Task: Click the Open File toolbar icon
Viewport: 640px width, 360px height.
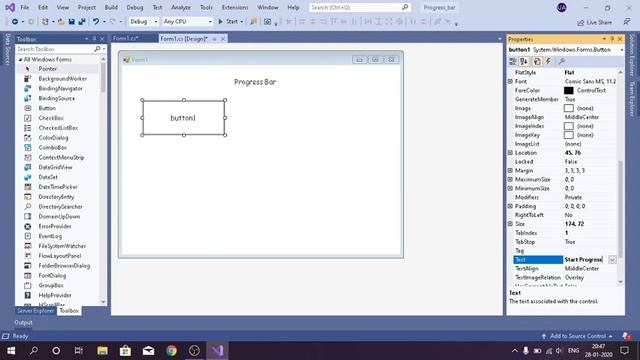Action: (x=61, y=22)
